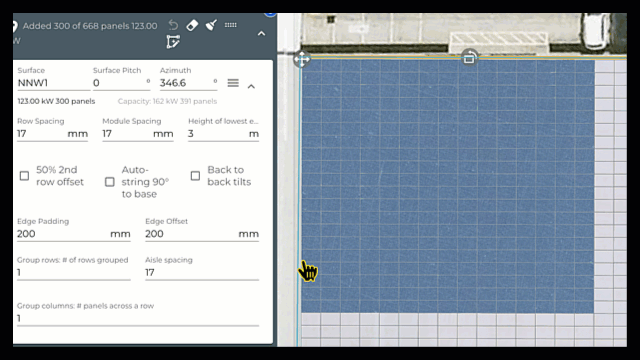Select the eraser tool icon
The height and width of the screenshot is (360, 640).
[x=192, y=25]
